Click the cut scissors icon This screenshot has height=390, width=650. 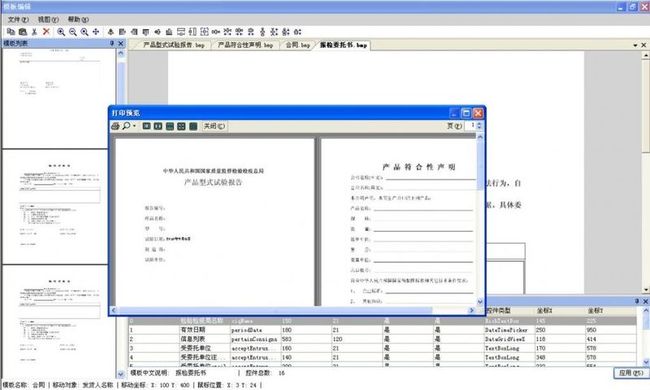click(x=34, y=31)
